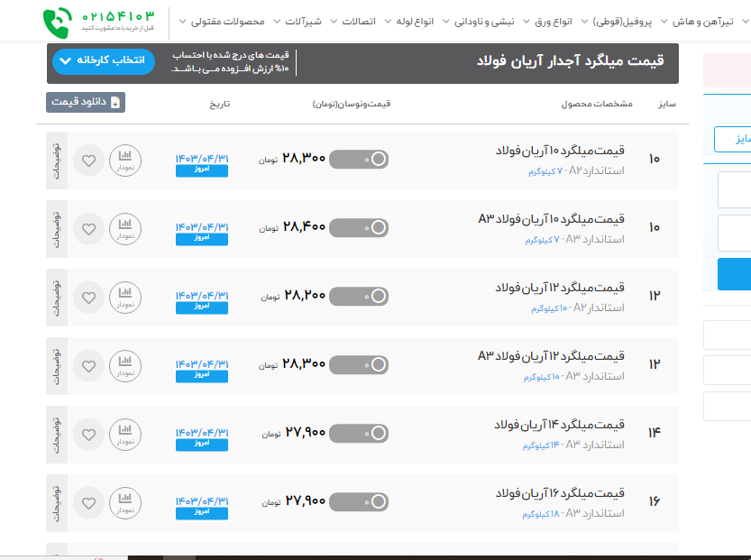The height and width of the screenshot is (560, 751).
Task: Toggle price switch on 28,400 تومان row
Action: pyautogui.click(x=359, y=228)
